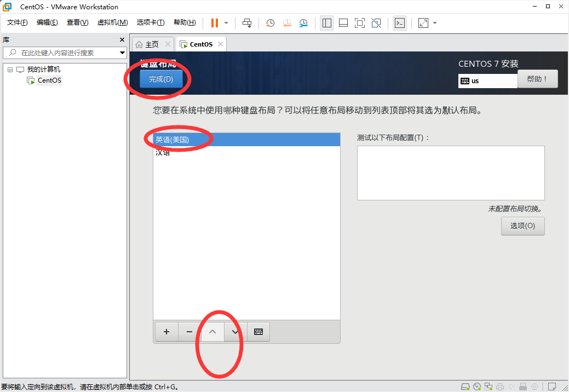Close the 库 library panel
This screenshot has height=392, width=569.
(x=122, y=39)
